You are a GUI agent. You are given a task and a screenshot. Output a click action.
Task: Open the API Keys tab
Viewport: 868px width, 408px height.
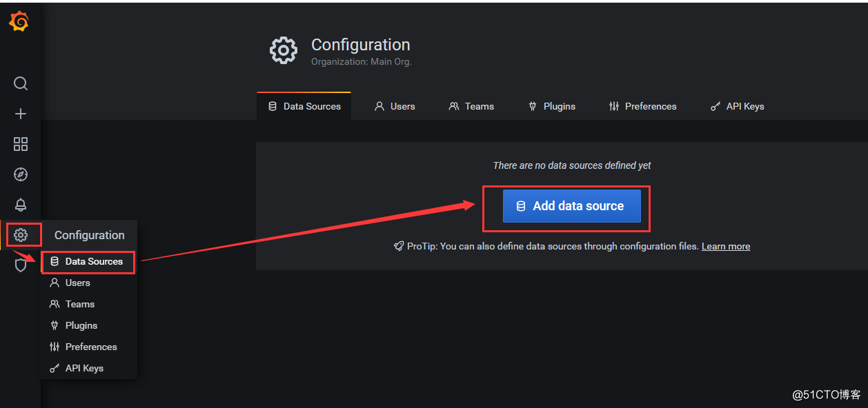point(737,106)
